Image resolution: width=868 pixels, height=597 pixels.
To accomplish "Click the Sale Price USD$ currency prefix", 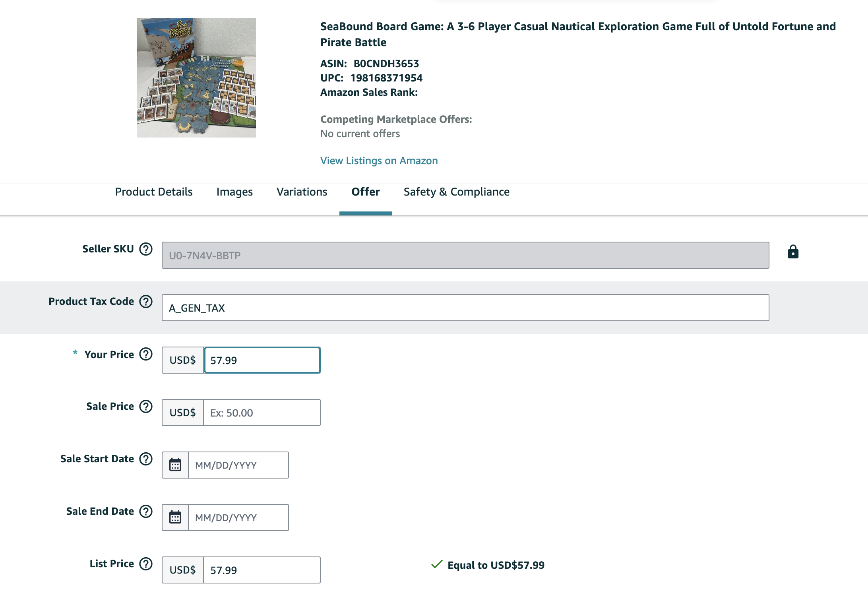I will click(183, 413).
